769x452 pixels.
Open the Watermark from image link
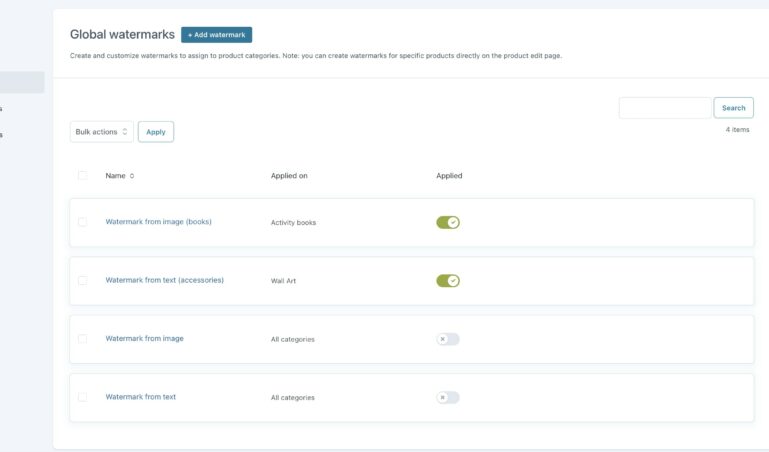coord(144,339)
